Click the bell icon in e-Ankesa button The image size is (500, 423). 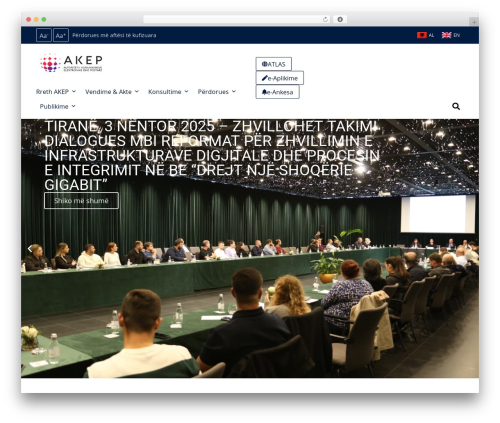(264, 92)
